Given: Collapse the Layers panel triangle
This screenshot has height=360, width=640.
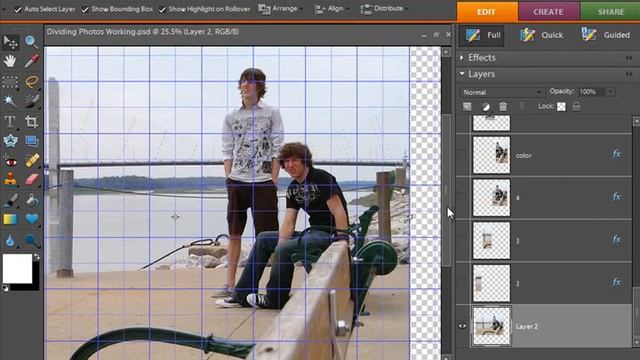Looking at the screenshot, I should coord(462,74).
